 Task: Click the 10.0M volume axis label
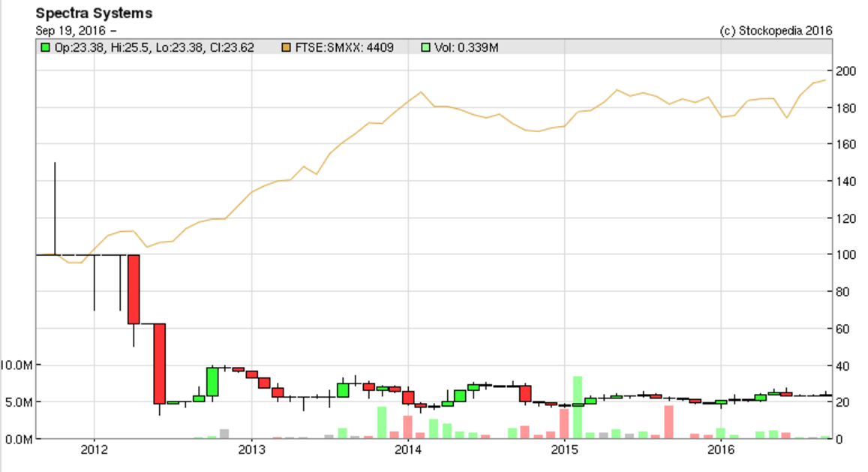point(17,365)
